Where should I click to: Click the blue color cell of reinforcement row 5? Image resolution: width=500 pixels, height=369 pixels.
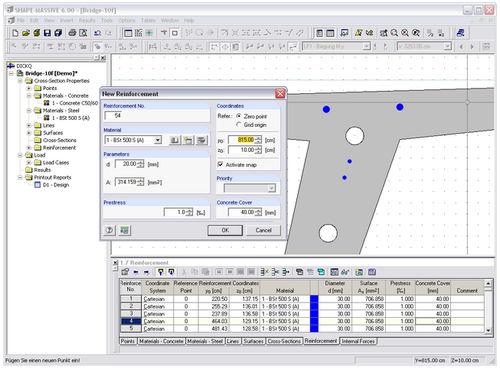click(314, 329)
